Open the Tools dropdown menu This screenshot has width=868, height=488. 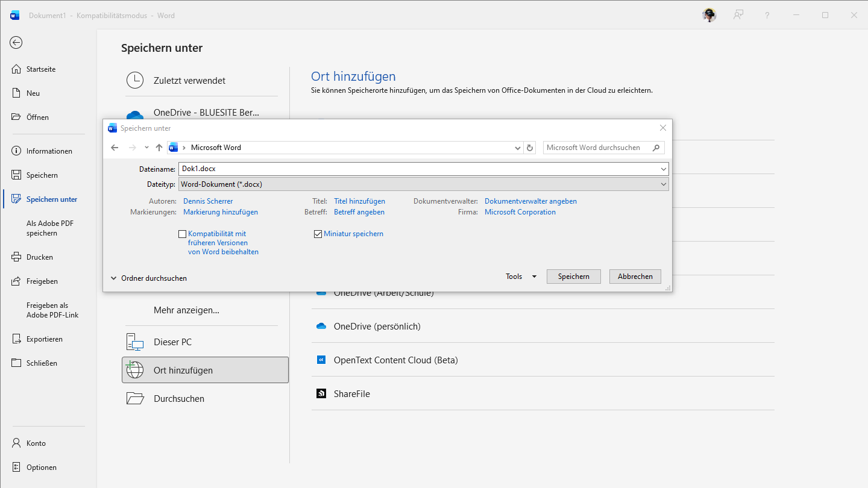point(521,277)
